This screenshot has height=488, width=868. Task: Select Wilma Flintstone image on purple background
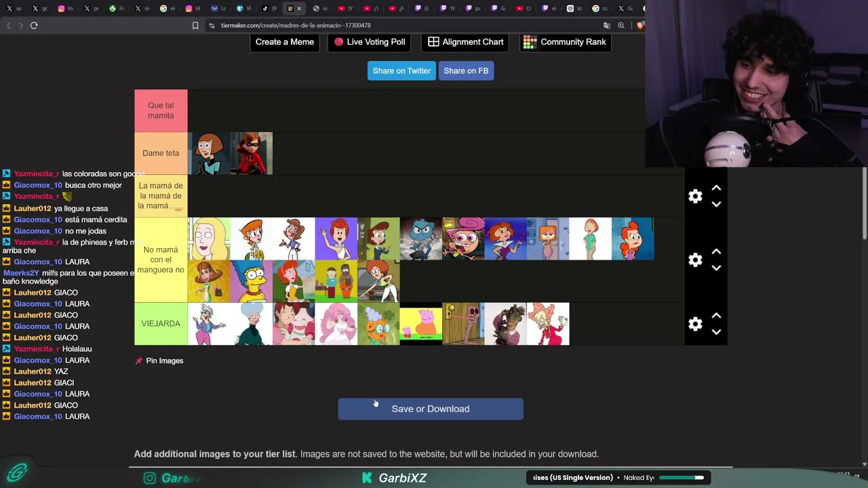336,239
